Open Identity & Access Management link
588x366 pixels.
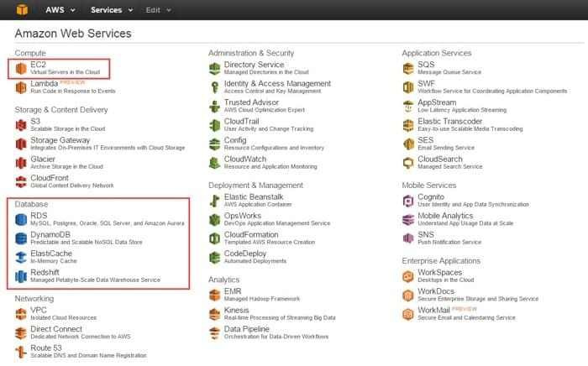click(277, 83)
